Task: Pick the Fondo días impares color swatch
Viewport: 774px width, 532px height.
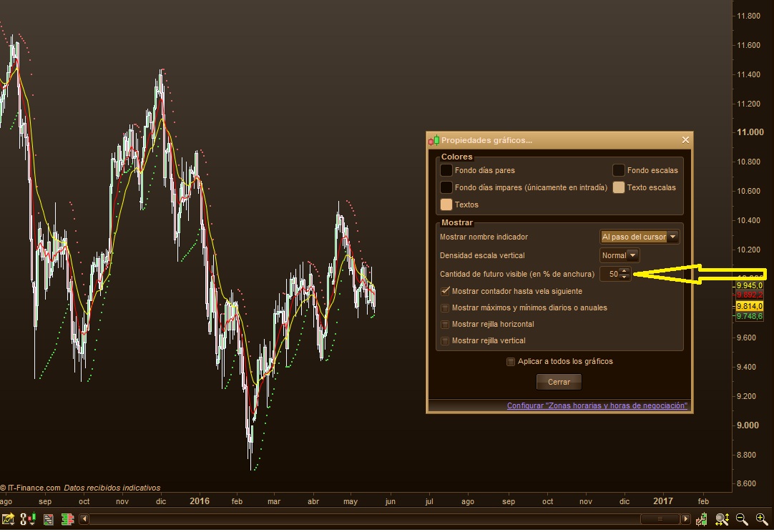Action: (446, 187)
